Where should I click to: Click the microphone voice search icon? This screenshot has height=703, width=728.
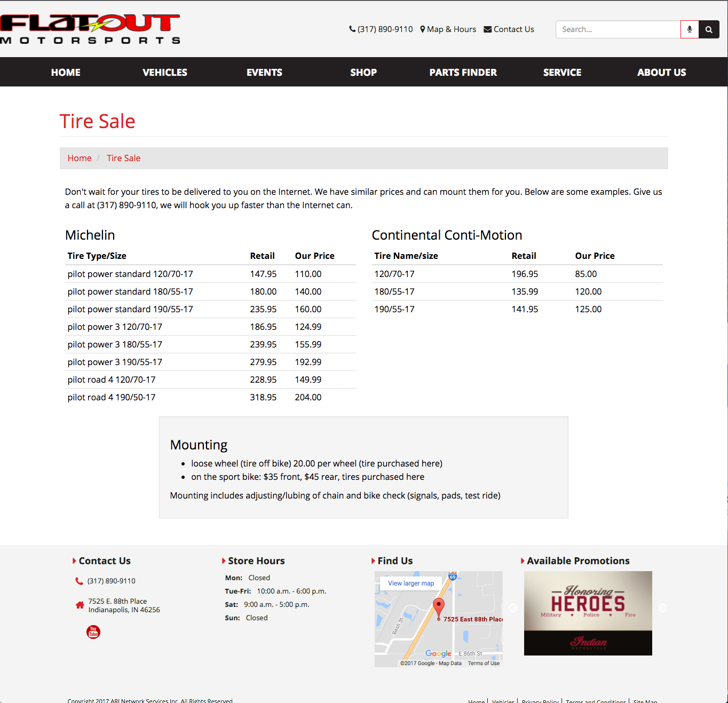point(690,29)
